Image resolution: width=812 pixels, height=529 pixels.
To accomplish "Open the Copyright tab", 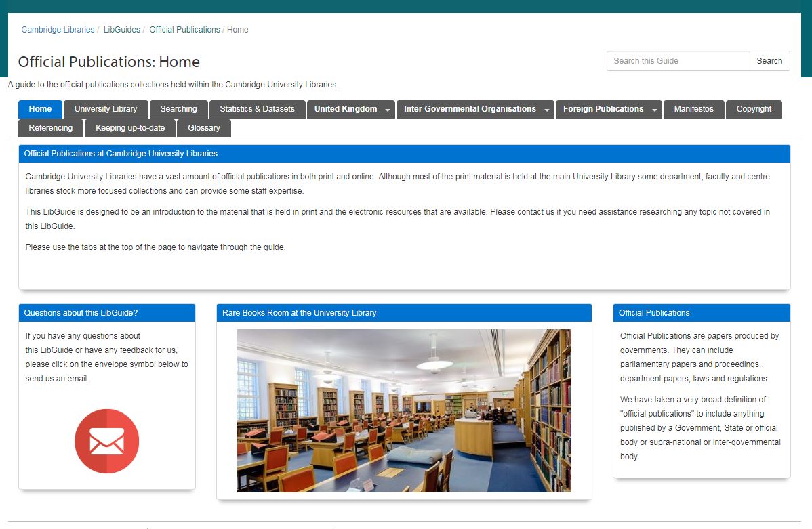I will (754, 109).
